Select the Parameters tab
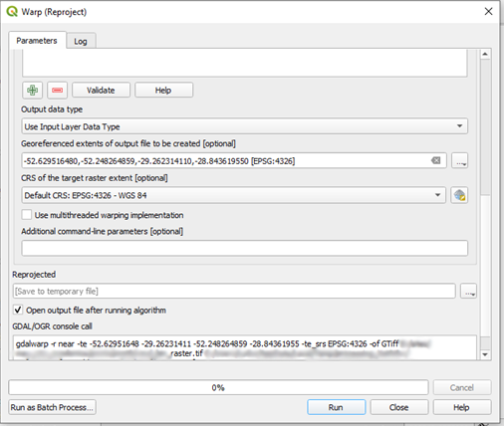Screen dimensions: 504x426 coord(37,41)
